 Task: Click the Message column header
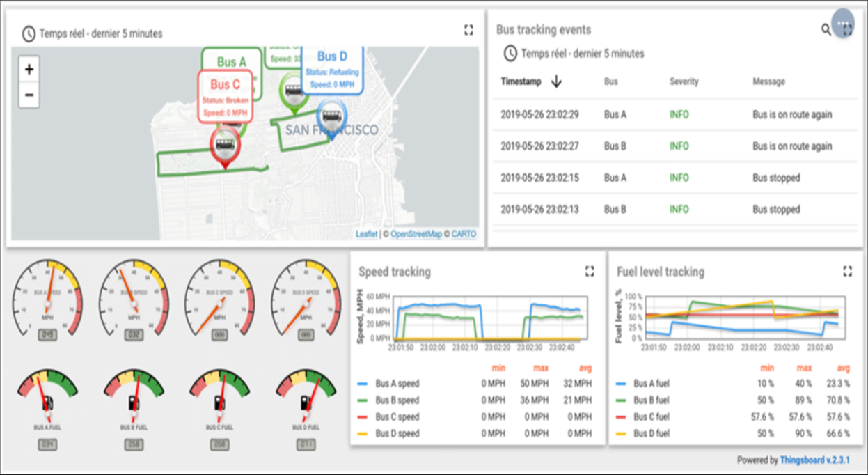click(768, 82)
